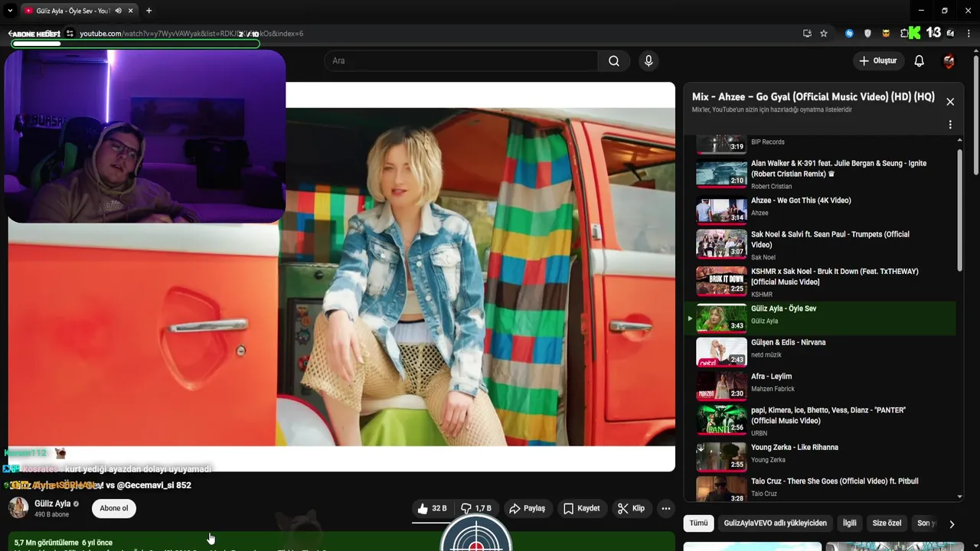The image size is (980, 551).
Task: Close the Mix playlist panel
Action: [950, 102]
